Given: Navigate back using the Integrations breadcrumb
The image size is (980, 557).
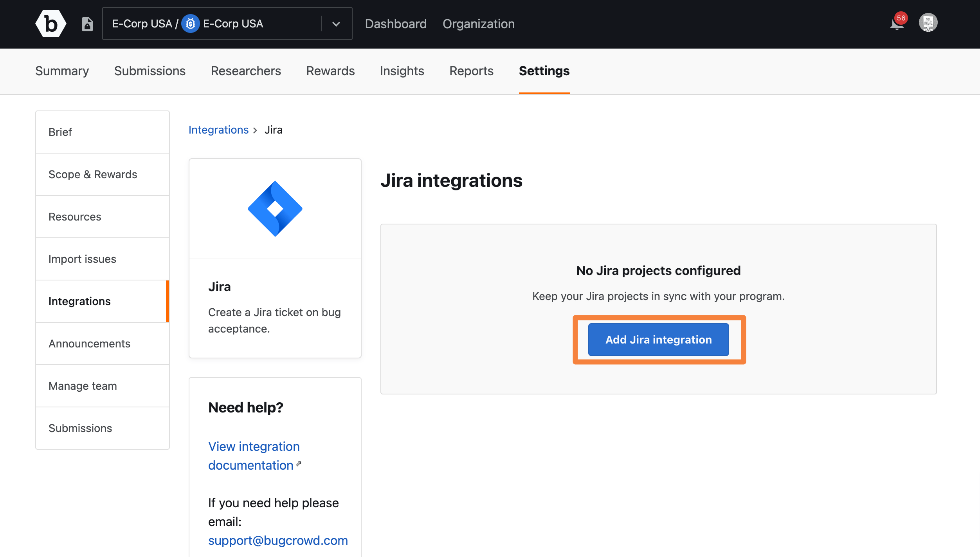Looking at the screenshot, I should 218,130.
